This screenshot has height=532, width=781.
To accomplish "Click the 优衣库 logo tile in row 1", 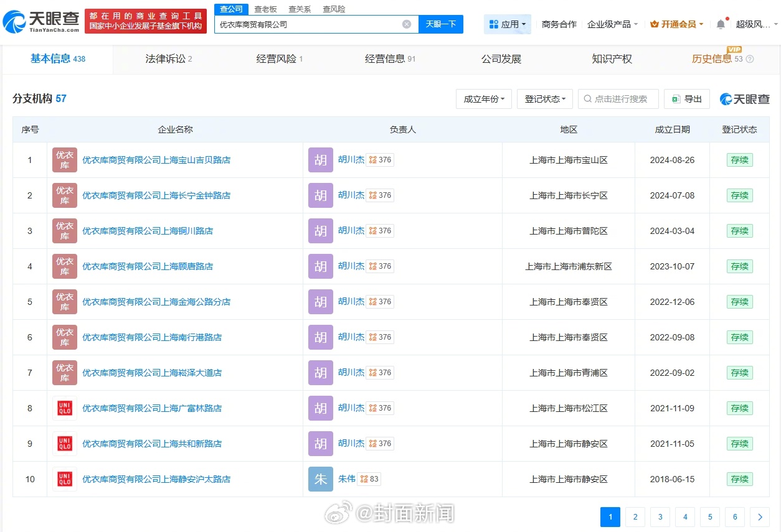I will click(65, 160).
